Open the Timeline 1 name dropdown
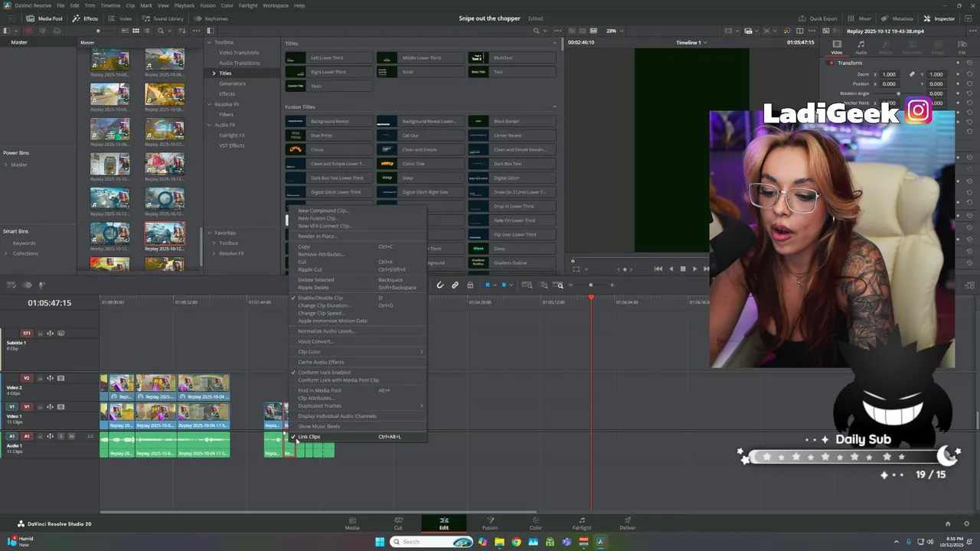The width and height of the screenshot is (980, 551). coord(691,43)
